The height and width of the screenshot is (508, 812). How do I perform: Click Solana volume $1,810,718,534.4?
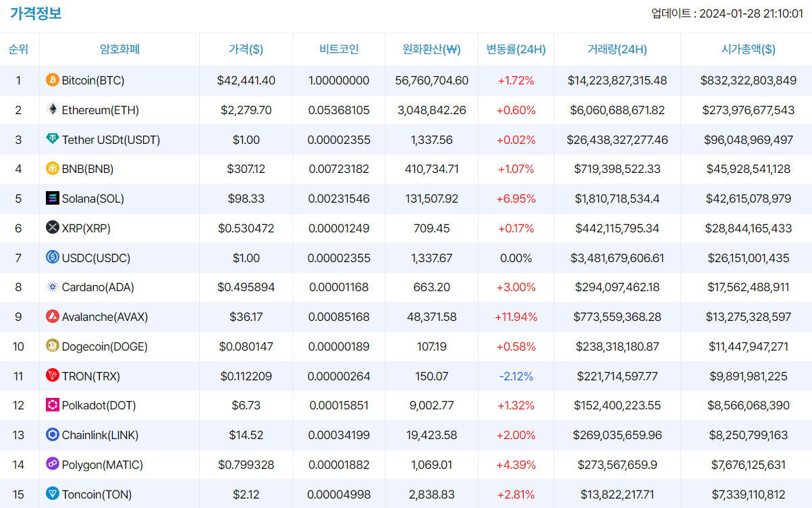(x=618, y=199)
